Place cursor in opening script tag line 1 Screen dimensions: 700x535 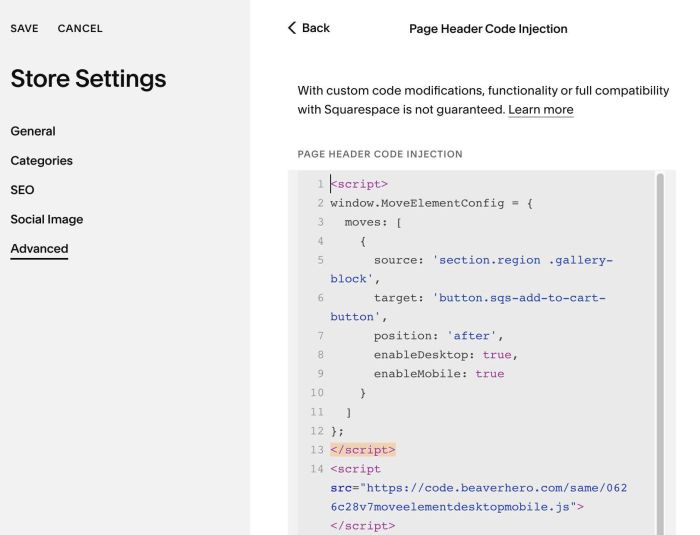[359, 184]
